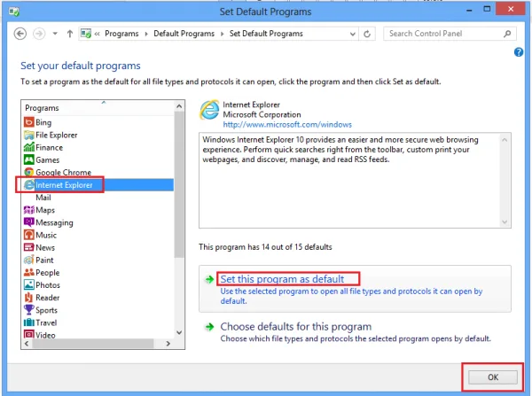The image size is (532, 396).
Task: Maximize the Set Default Programs window
Action: click(x=487, y=10)
